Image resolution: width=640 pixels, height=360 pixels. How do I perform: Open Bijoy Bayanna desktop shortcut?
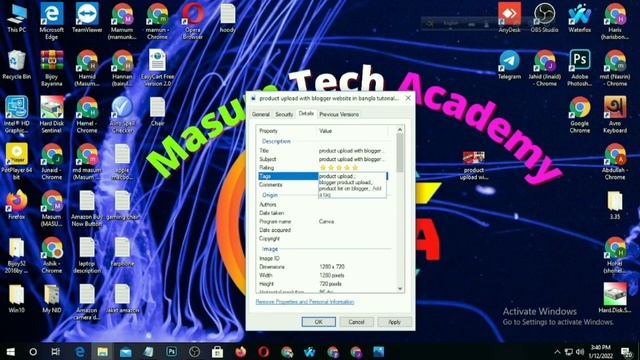51,68
